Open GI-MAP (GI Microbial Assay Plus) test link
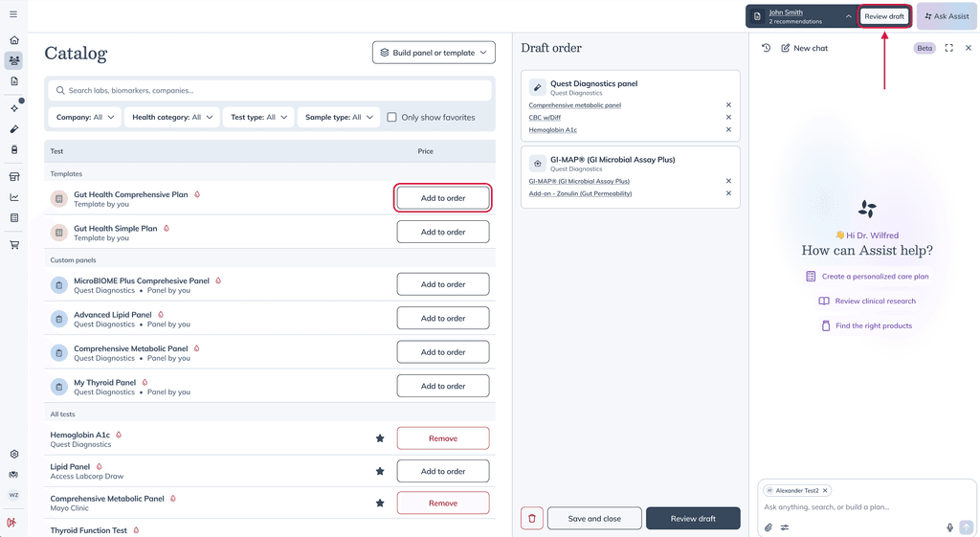This screenshot has height=537, width=980. (x=579, y=181)
